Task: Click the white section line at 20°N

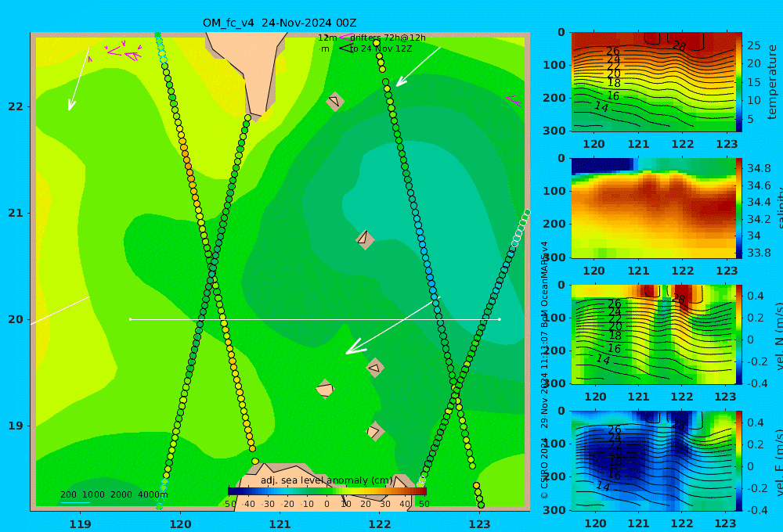Action: point(315,319)
